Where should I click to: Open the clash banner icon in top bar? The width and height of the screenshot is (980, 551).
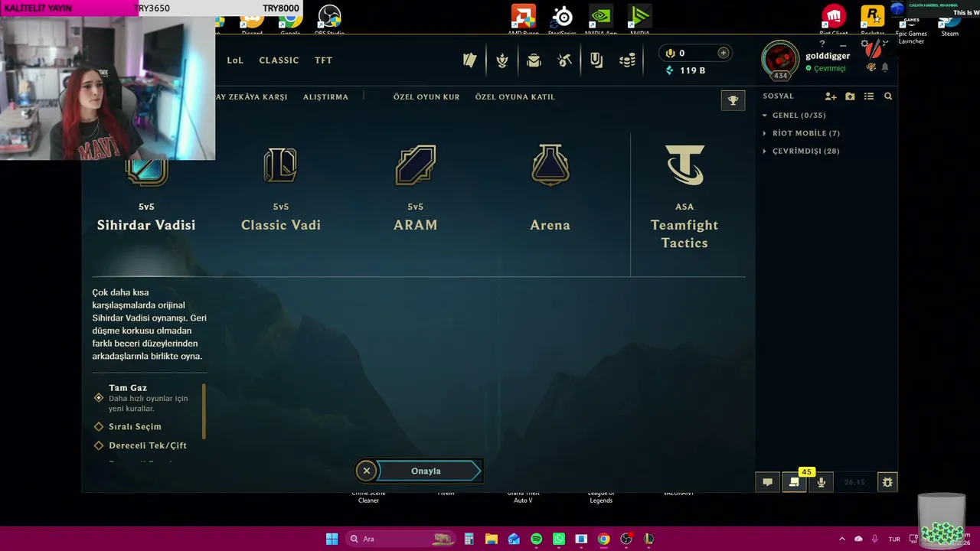tap(596, 60)
